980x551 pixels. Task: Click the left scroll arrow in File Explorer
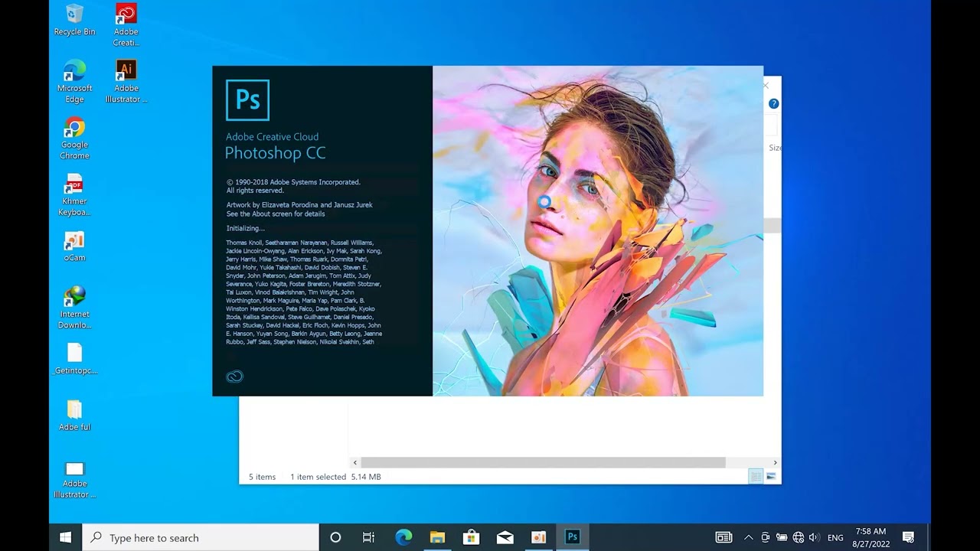tap(354, 462)
